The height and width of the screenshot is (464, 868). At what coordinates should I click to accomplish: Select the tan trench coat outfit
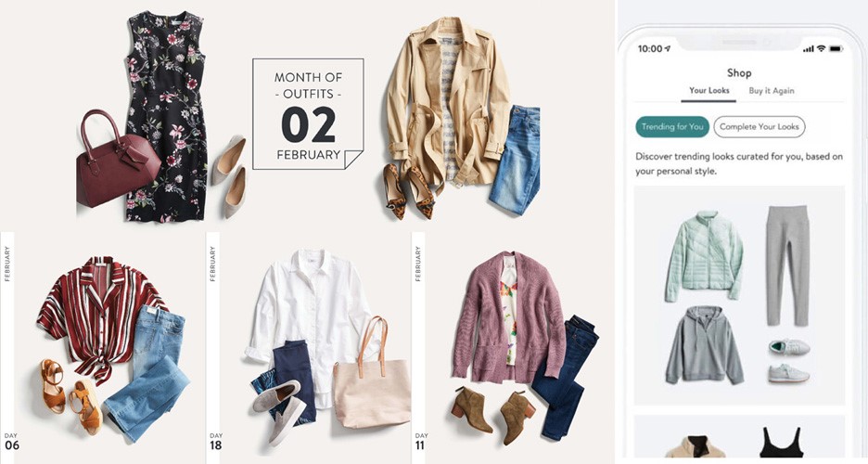pyautogui.click(x=462, y=117)
